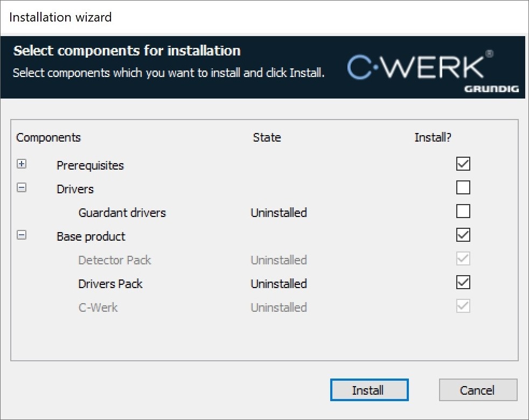The width and height of the screenshot is (529, 420).
Task: Expand the Prerequisites tree node
Action: 22,164
